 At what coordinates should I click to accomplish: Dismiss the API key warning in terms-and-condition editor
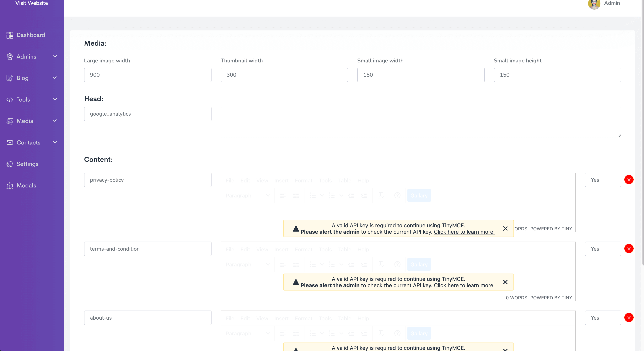[505, 282]
